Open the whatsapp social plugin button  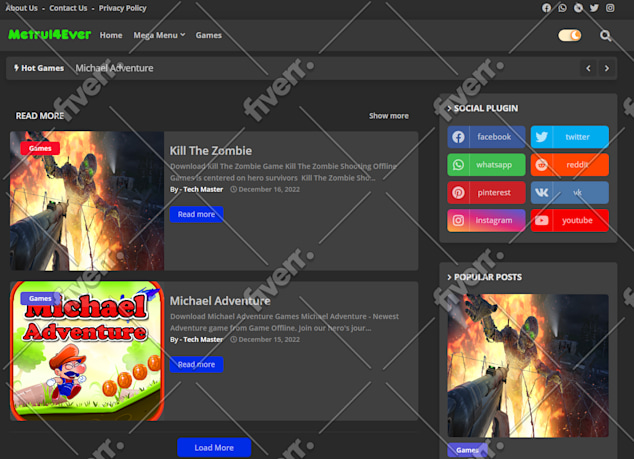[x=486, y=165]
